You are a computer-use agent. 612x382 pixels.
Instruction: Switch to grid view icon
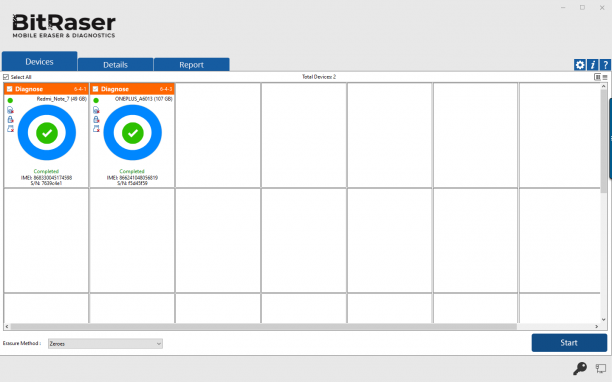[598, 77]
